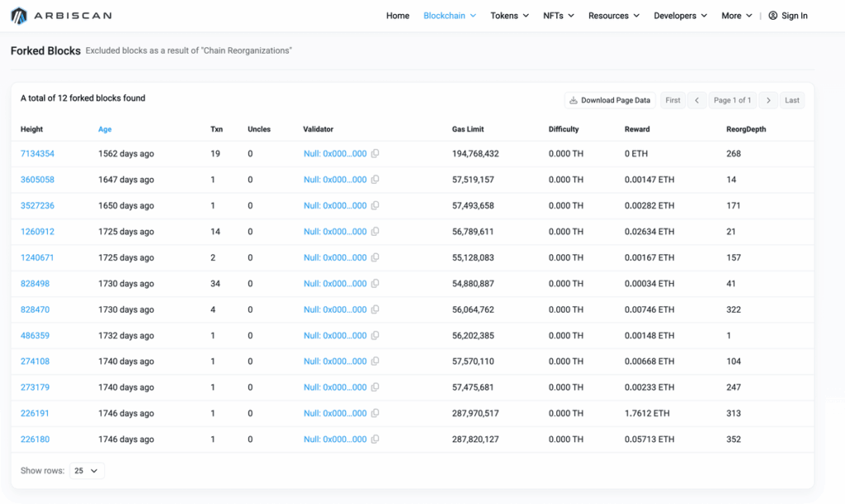Open Null validator link for block 226180
845x504 pixels.
[x=335, y=439]
